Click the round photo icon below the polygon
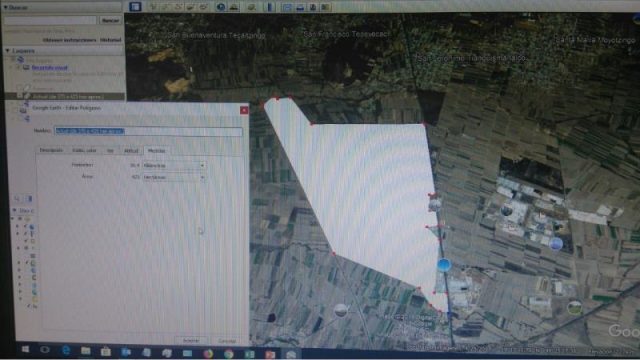 [341, 310]
